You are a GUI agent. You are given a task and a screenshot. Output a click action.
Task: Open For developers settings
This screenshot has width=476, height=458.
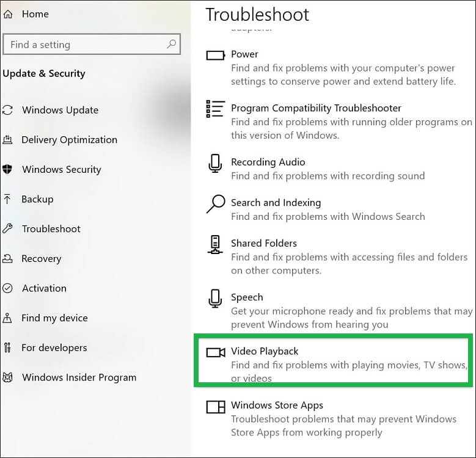(54, 348)
